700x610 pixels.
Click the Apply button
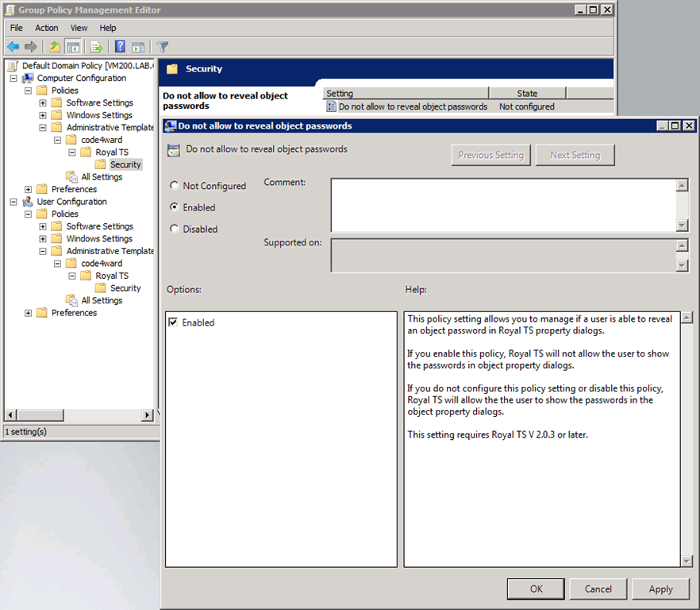660,589
